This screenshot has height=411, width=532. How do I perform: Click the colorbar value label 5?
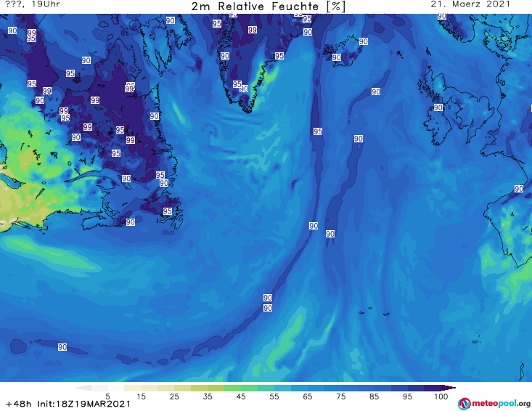click(x=107, y=396)
